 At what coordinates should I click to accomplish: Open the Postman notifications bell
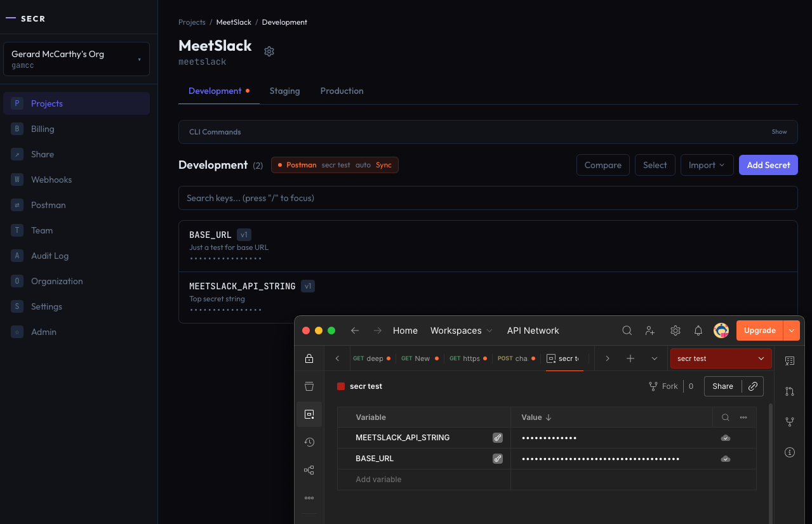click(x=698, y=331)
